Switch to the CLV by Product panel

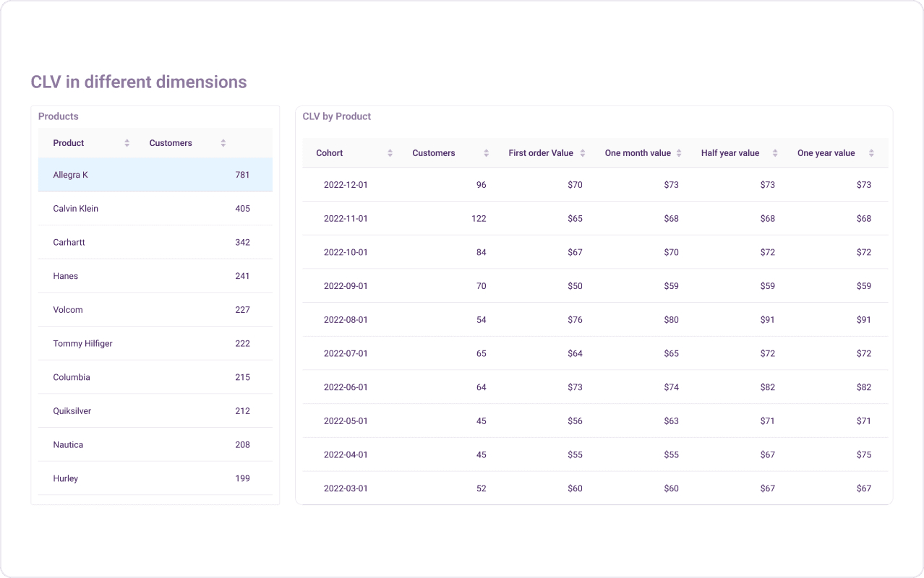tap(335, 116)
